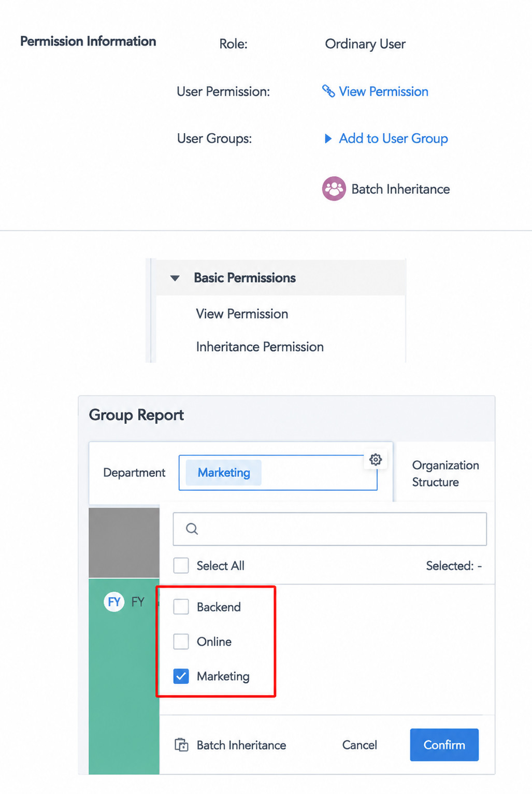Image resolution: width=532 pixels, height=794 pixels.
Task: Click the Ordinary User role value
Action: click(x=365, y=44)
